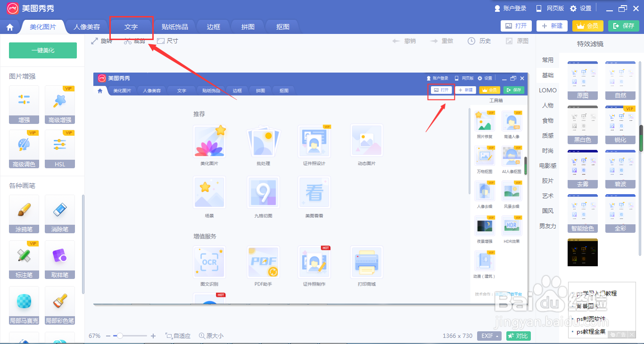Select the 国风 filter category
This screenshot has width=644, height=344.
548,211
